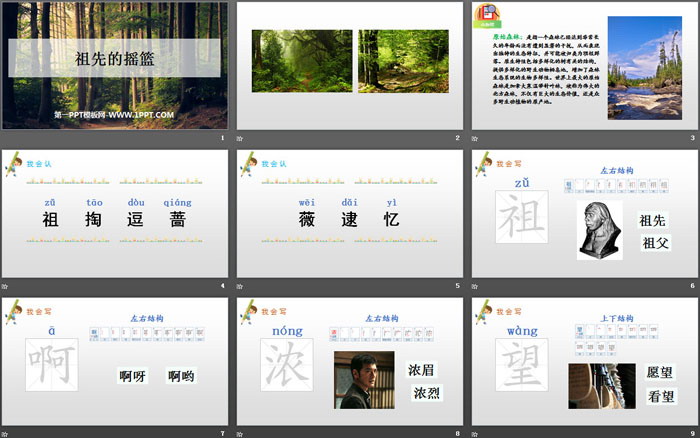Click animation star icon under slide 7

click(4, 433)
